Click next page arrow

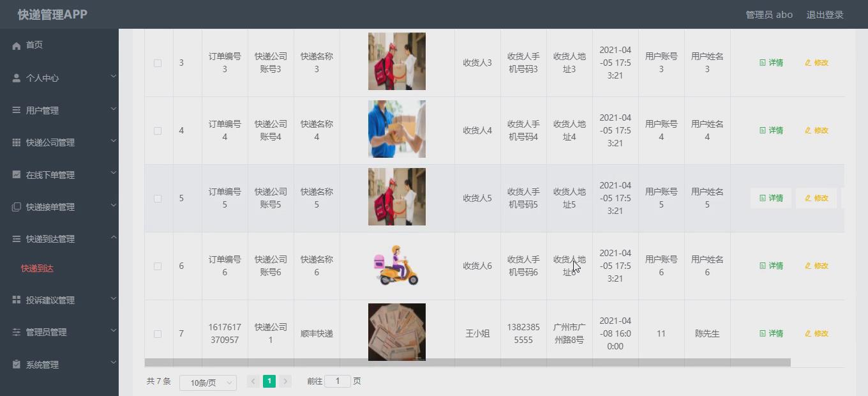(285, 381)
